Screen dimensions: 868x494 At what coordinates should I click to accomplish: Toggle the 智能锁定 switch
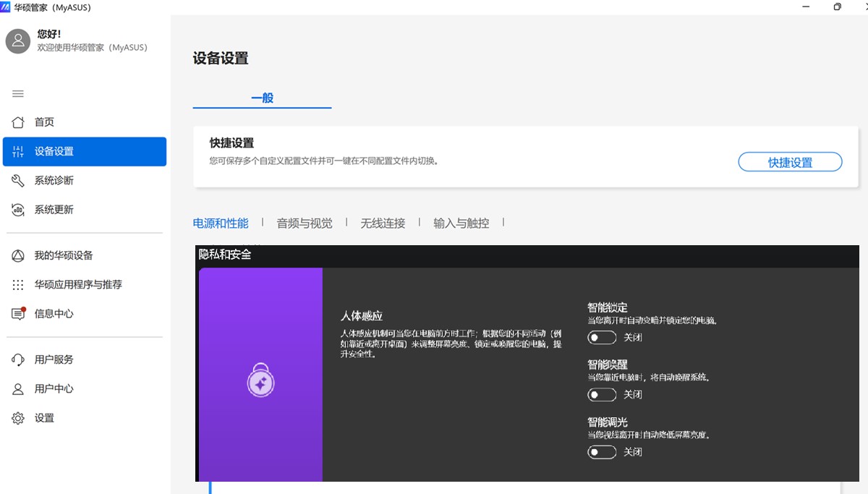pos(602,337)
